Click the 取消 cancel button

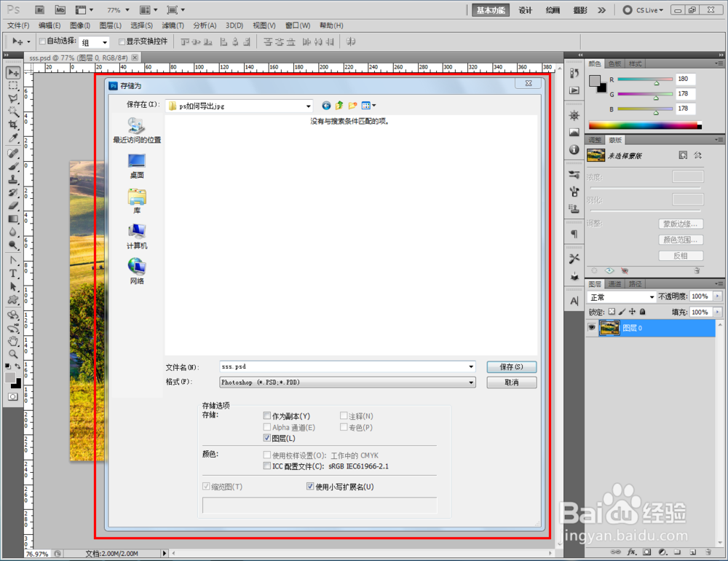pyautogui.click(x=511, y=382)
